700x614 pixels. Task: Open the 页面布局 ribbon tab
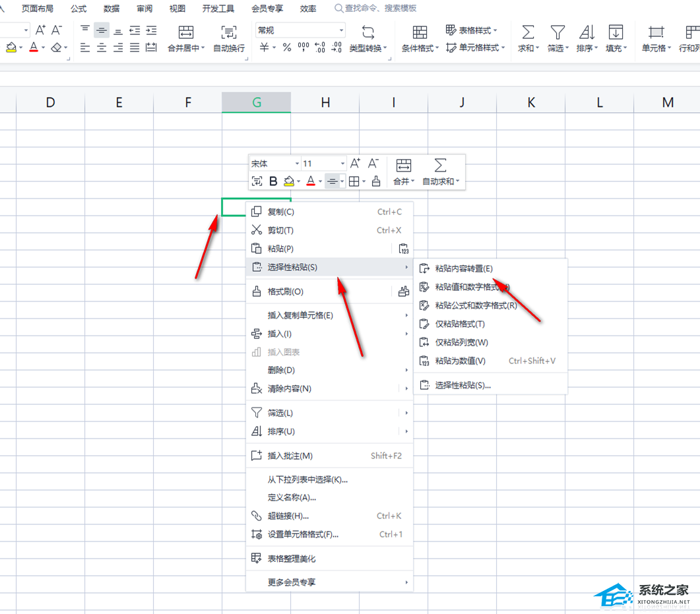pos(38,9)
